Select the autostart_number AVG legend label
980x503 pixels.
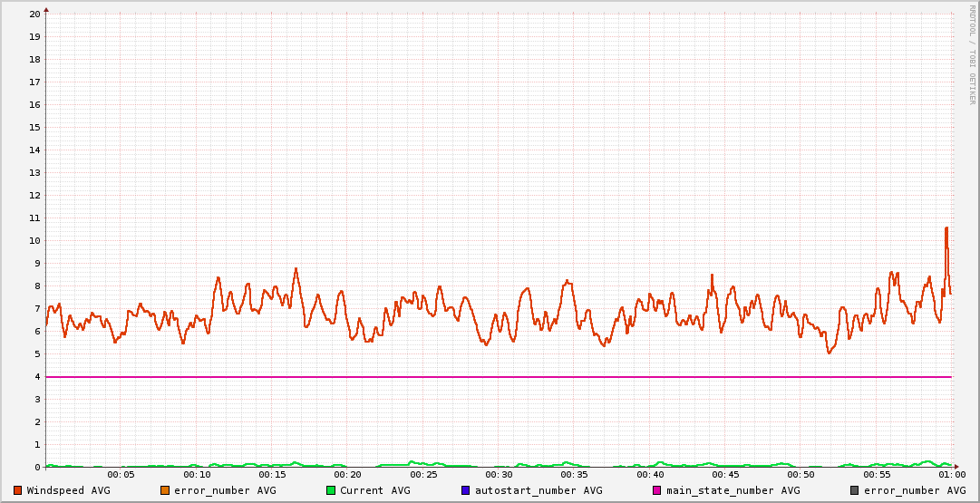tap(539, 490)
